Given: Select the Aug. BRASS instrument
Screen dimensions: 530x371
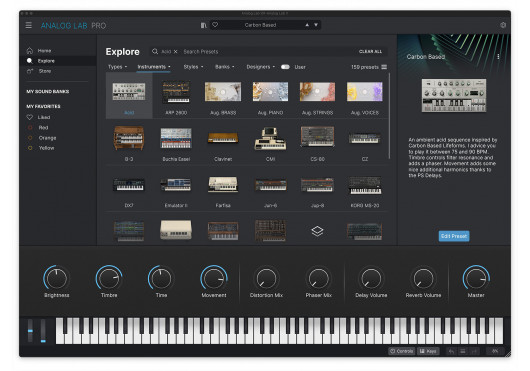Looking at the screenshot, I should [x=223, y=96].
